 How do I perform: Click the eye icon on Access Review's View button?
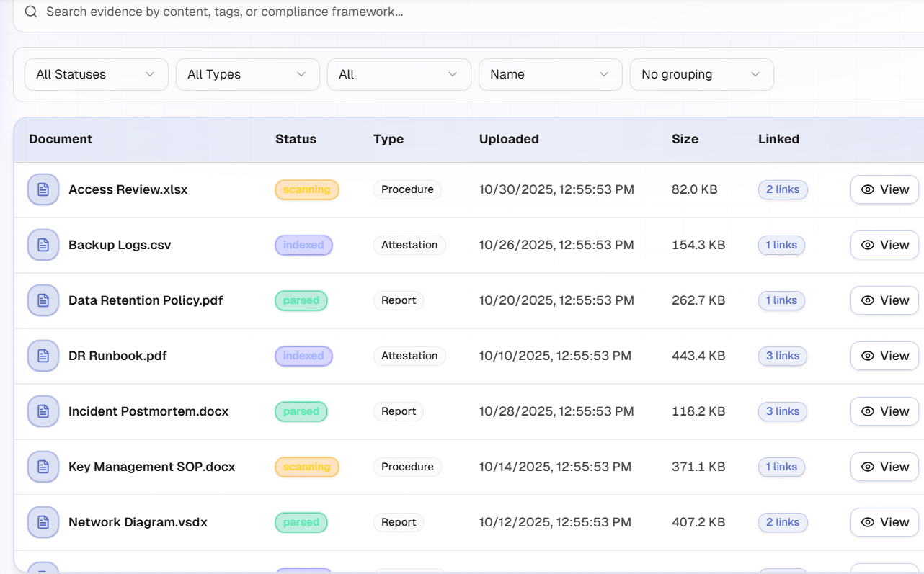868,189
